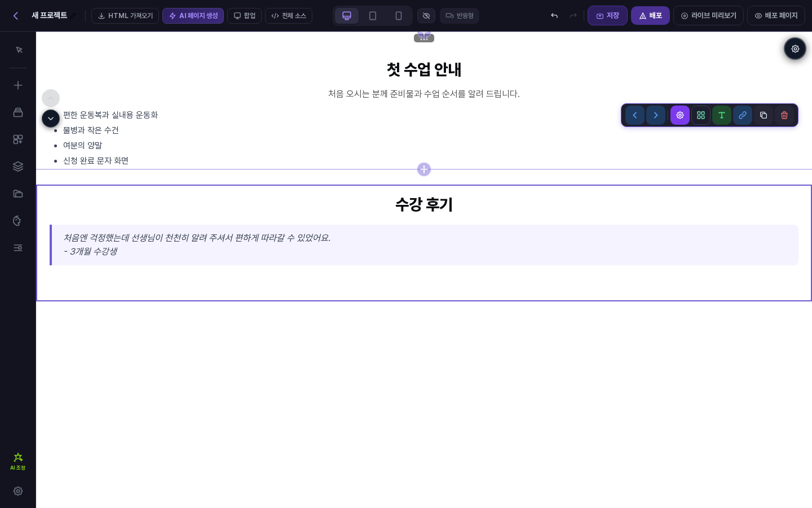This screenshot has width=812, height=508.
Task: Open the 팝업 popup menu
Action: [244, 16]
